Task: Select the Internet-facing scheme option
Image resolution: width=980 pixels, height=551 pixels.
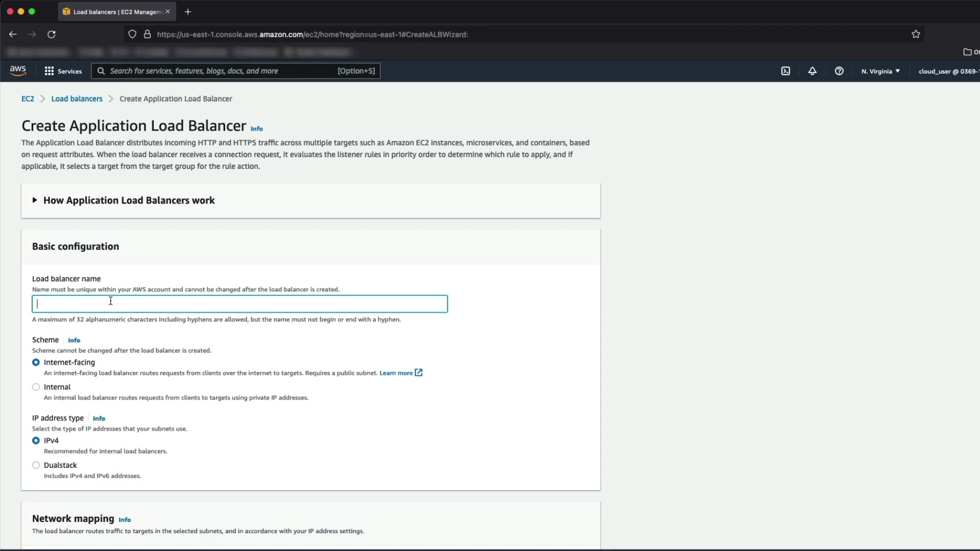Action: coord(36,362)
